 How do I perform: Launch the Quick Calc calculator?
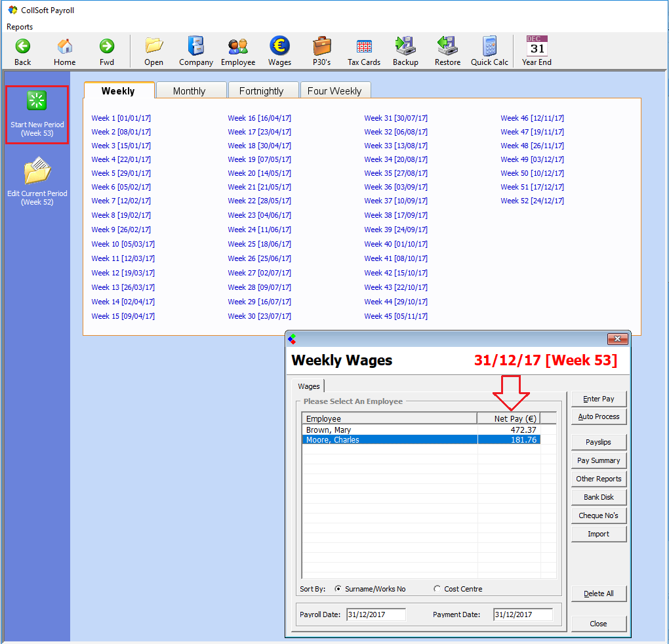coord(489,50)
